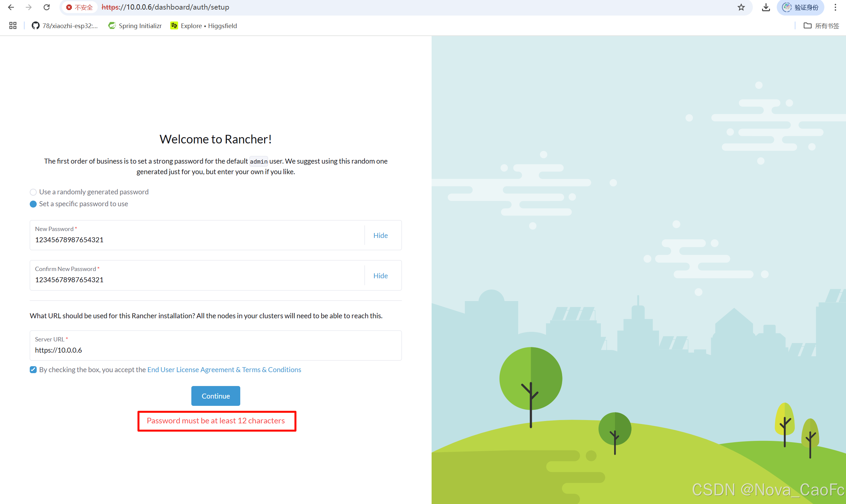Screen dimensions: 846x504
Task: Open the xiaozhi-esp32 GitHub bookmark
Action: 64,26
